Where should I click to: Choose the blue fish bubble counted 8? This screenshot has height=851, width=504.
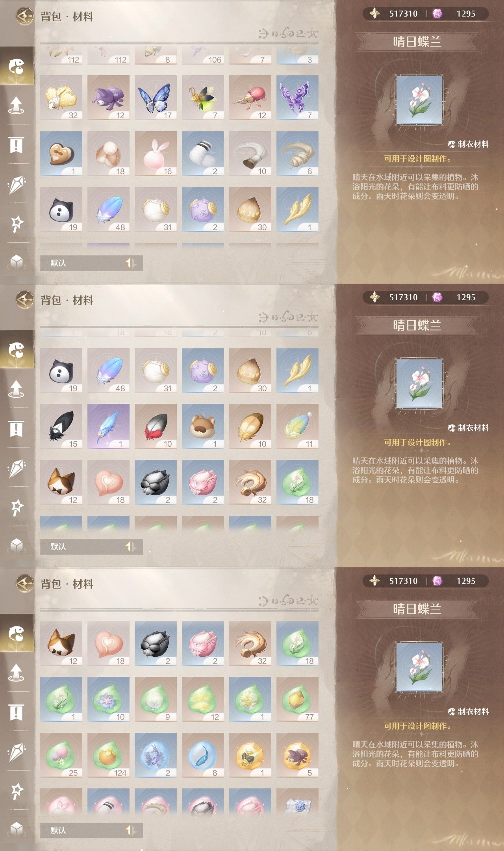(203, 755)
